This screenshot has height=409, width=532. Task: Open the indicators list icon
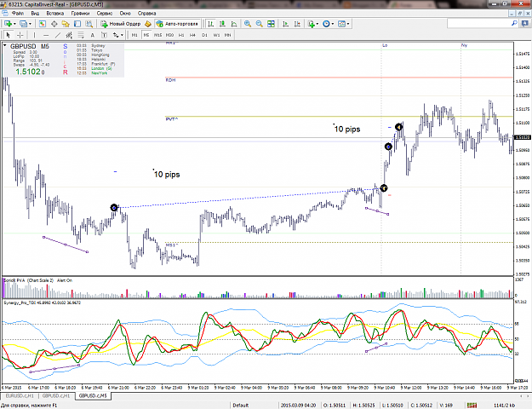(x=312, y=24)
